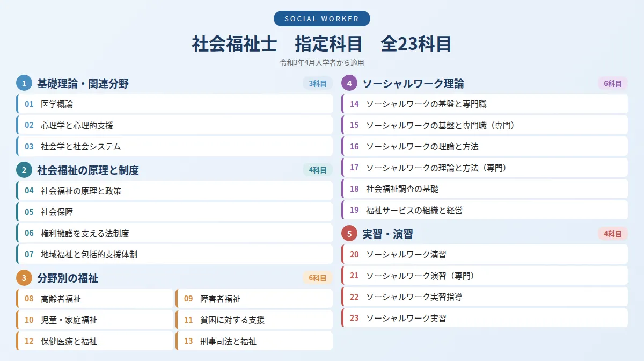644x361 pixels.
Task: Click the numbered circle 1 icon for 基礎理論・関連分野
Action: 24,83
